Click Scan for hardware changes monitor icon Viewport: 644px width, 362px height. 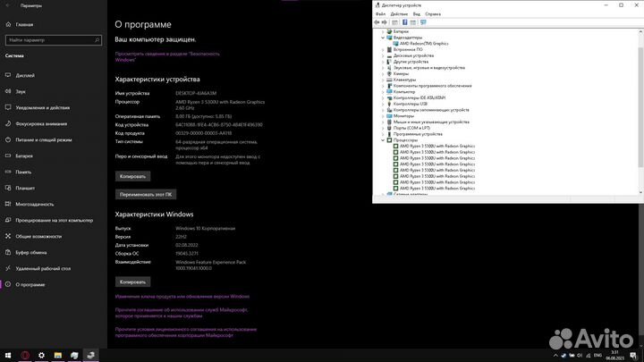click(423, 22)
